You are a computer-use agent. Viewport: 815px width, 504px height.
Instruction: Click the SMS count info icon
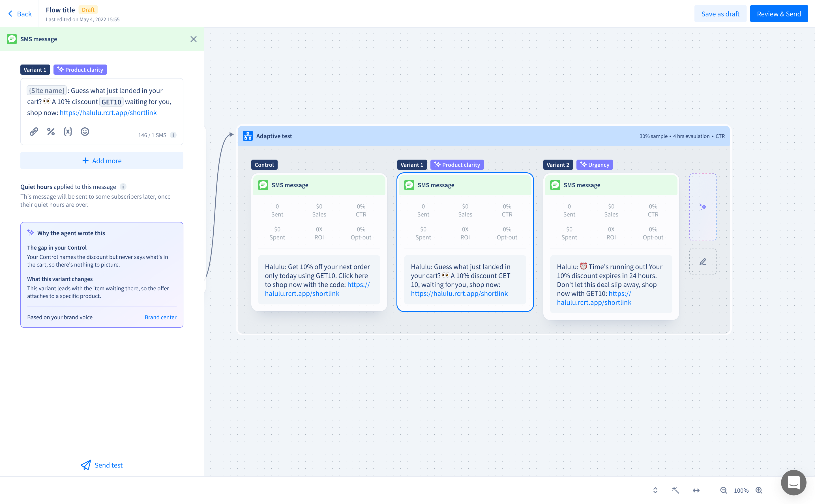point(173,135)
